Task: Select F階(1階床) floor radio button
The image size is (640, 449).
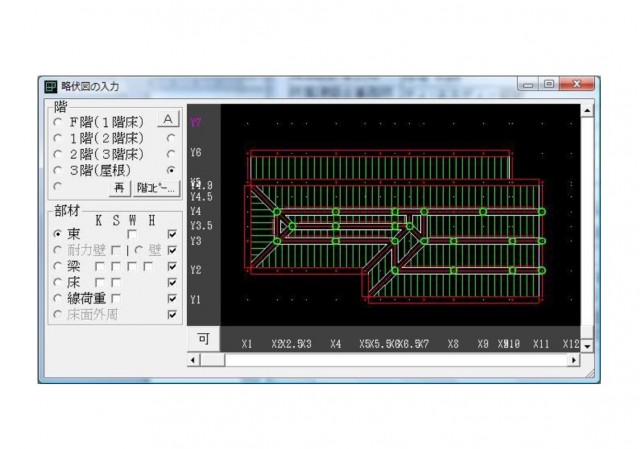Action: point(57,122)
